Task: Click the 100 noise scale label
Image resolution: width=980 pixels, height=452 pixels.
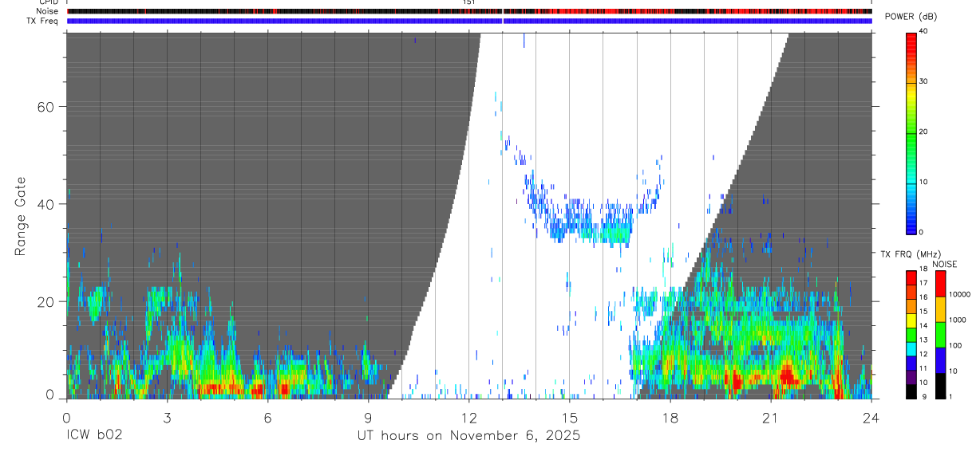Action: 956,345
